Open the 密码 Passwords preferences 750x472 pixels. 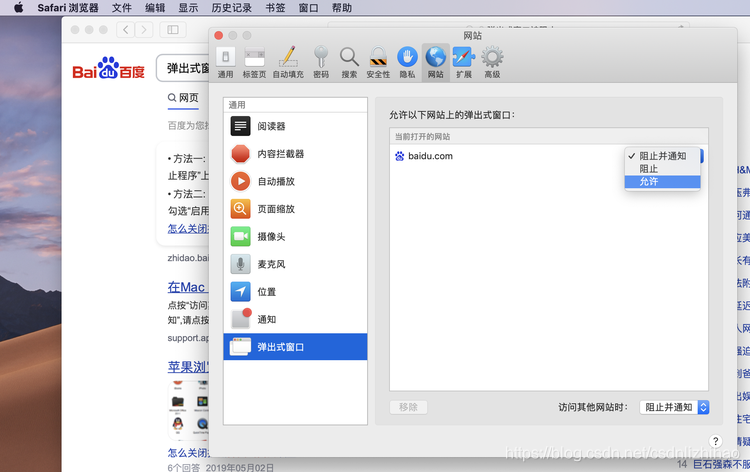321,63
